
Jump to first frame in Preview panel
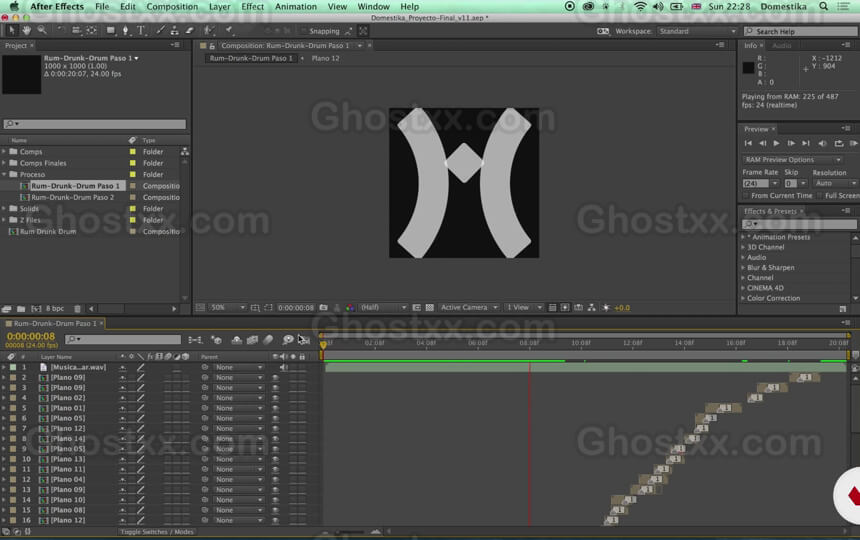tap(748, 144)
